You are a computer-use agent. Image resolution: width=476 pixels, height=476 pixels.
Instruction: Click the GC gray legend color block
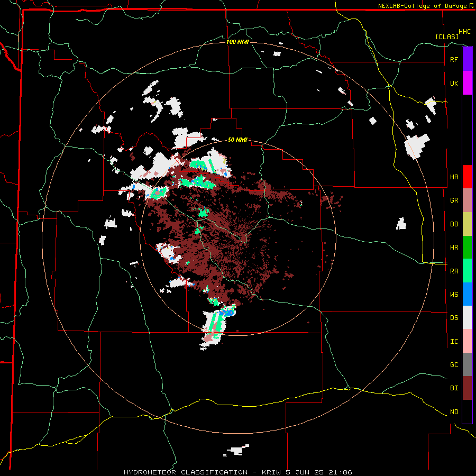click(467, 364)
